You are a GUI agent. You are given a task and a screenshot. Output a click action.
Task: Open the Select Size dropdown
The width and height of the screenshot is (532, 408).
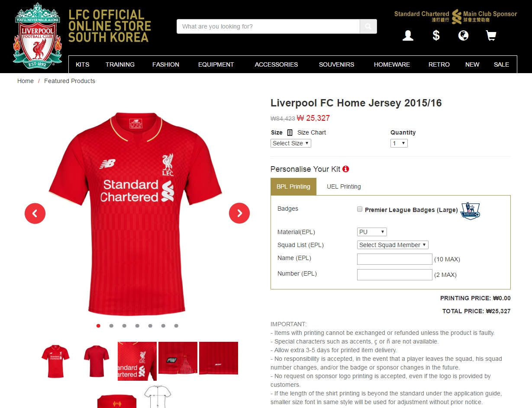[x=291, y=143]
